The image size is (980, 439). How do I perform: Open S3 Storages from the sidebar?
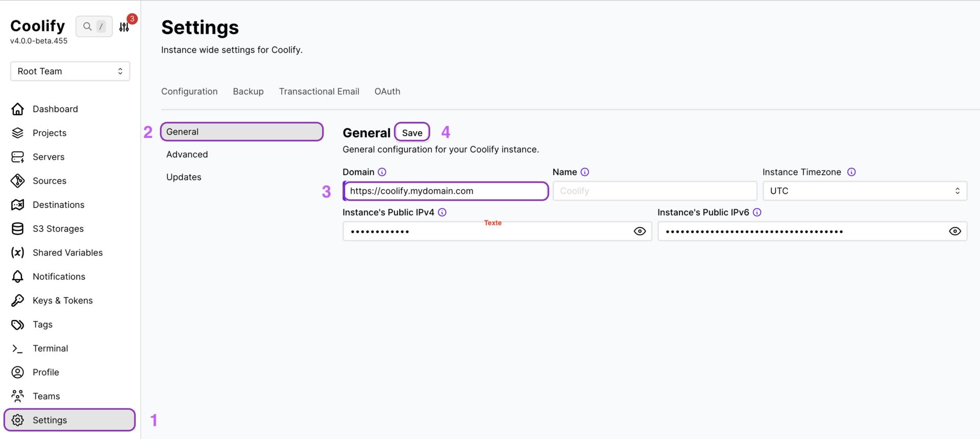[x=17, y=228]
